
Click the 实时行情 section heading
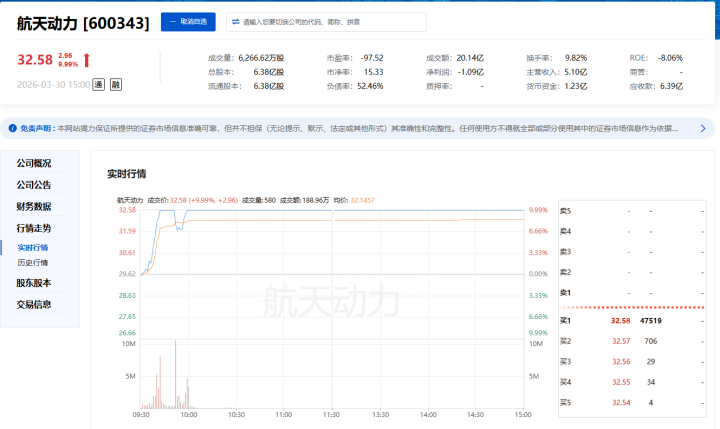tap(127, 174)
